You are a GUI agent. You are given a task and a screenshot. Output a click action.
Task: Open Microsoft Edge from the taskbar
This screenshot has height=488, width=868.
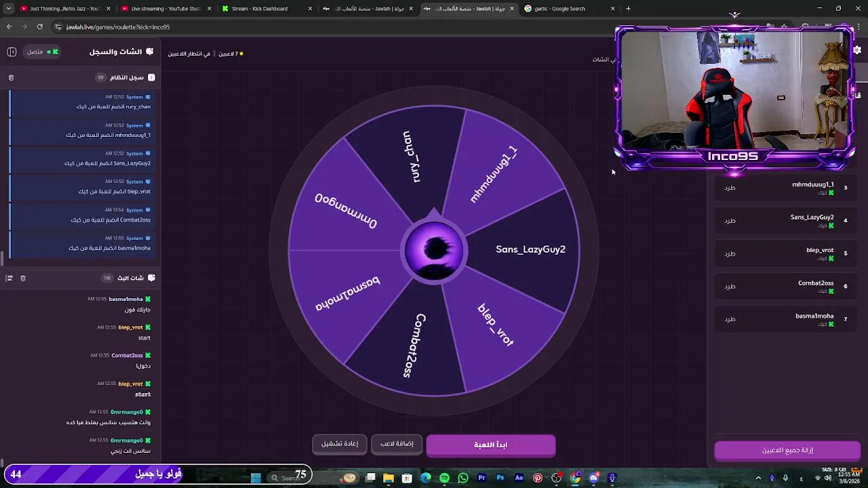[x=426, y=478]
